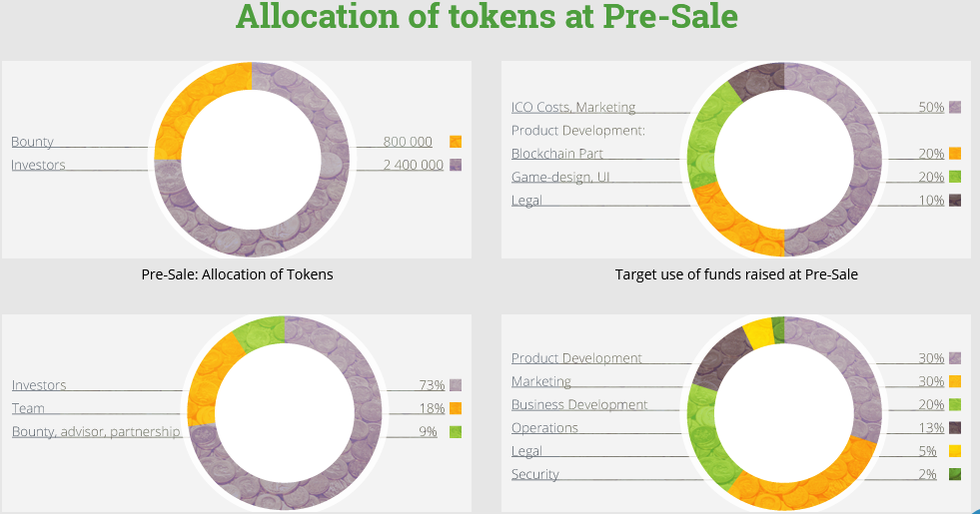Image resolution: width=980 pixels, height=514 pixels.
Task: Click the Bounty label in Pre-Sale chart
Action: point(32,142)
